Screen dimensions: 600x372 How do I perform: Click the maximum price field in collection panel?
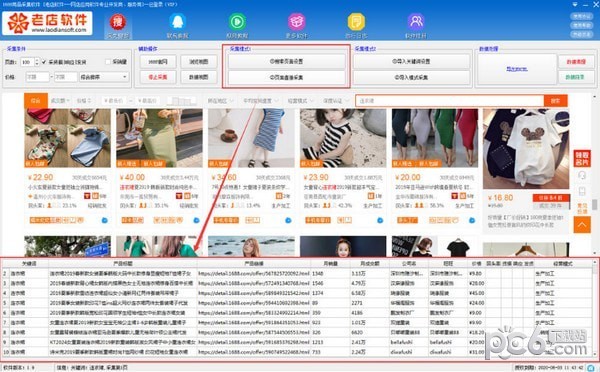(65, 77)
